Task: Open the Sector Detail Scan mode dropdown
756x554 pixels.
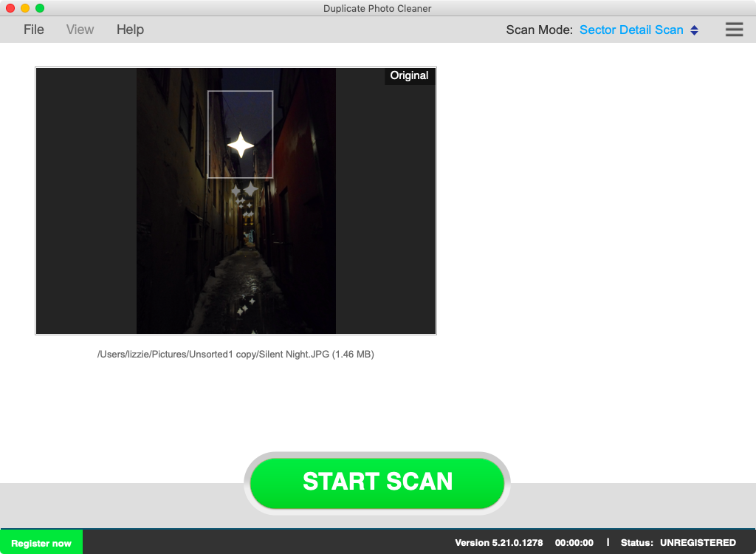Action: tap(639, 30)
